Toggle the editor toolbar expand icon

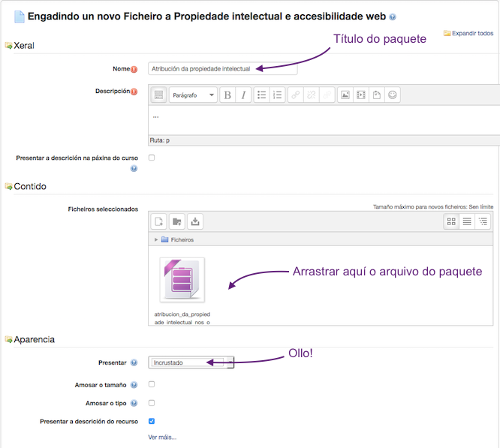158,95
